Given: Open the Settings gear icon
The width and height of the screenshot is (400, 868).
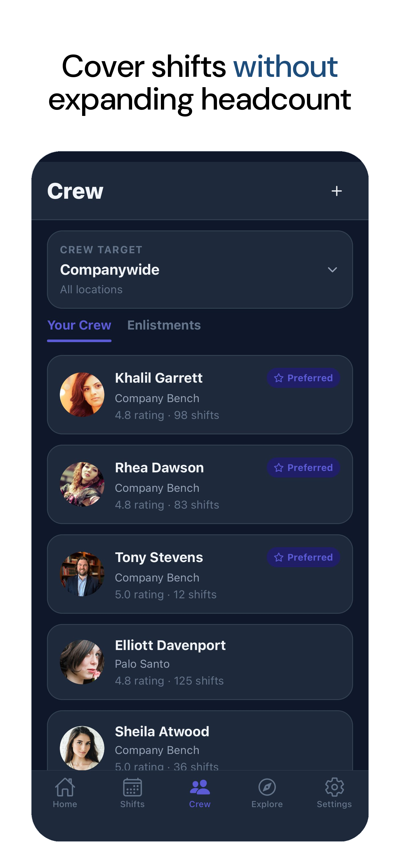Looking at the screenshot, I should click(334, 787).
